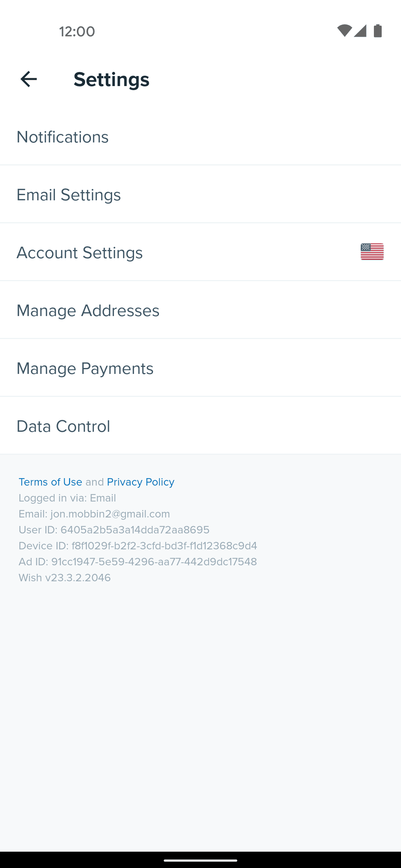Tap the Ad ID line
This screenshot has height=868, width=401.
138,562
